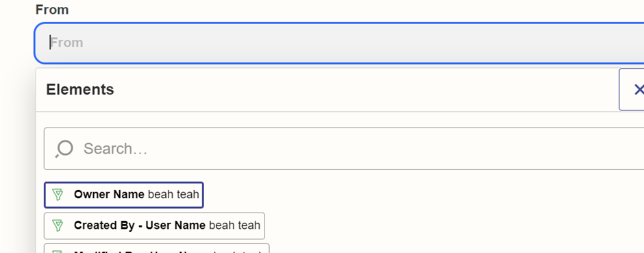Click the magnifier icon in the search box
Viewport: 644px width, 253px height.
click(x=64, y=149)
